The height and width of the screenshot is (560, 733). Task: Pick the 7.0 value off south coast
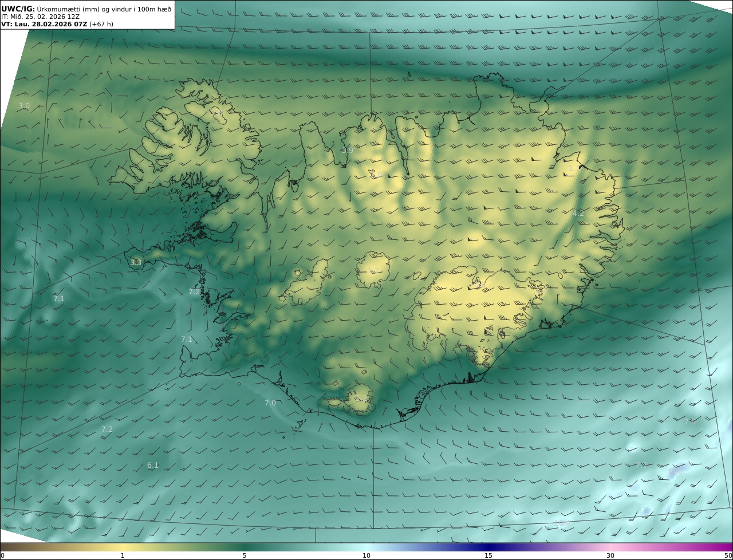[x=270, y=403]
